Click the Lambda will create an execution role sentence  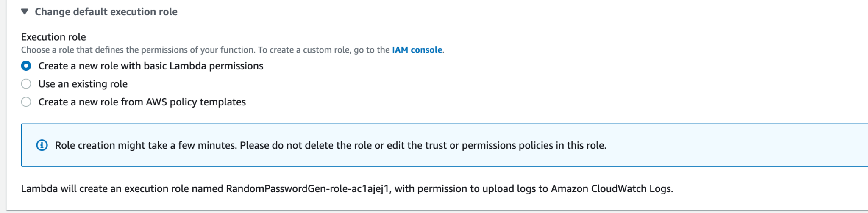pos(347,189)
